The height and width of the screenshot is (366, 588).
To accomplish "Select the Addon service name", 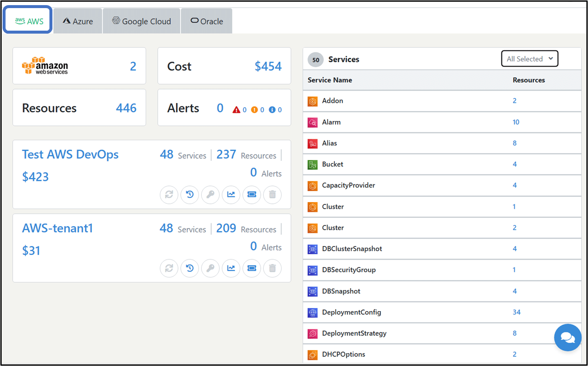I will 332,101.
